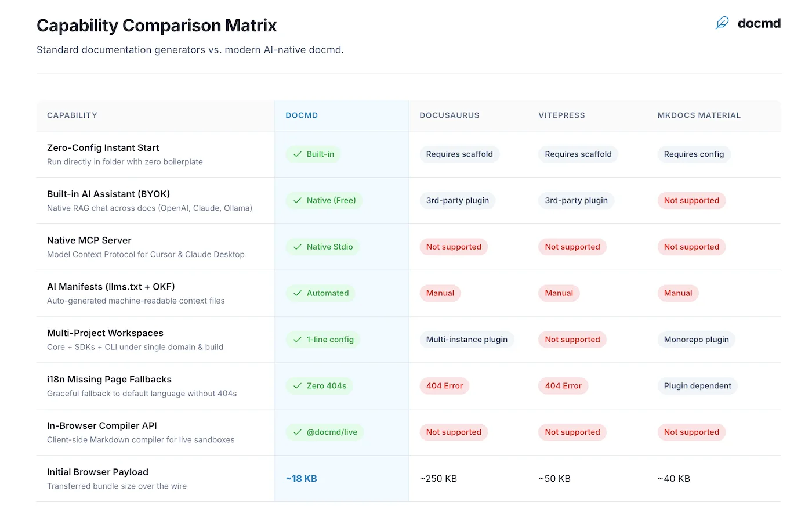Click '404 Error' in the Docusaurus column
The width and height of the screenshot is (812, 509).
click(x=444, y=386)
